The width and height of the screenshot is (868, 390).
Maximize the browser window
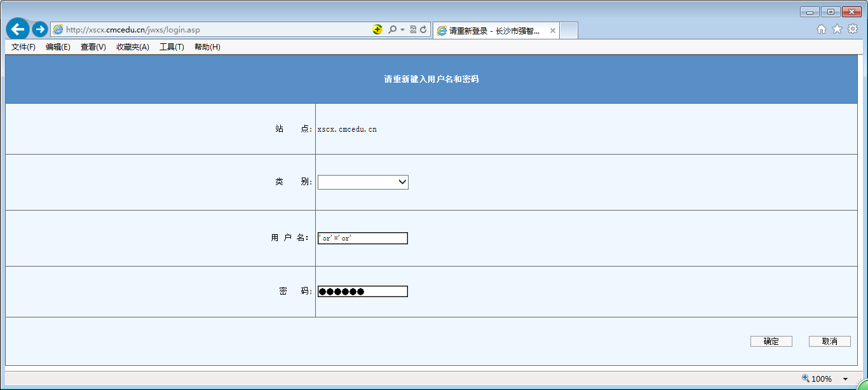click(831, 11)
